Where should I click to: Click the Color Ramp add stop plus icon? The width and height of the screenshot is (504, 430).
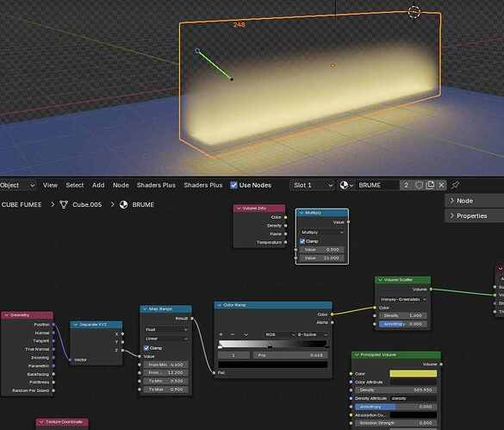tap(221, 335)
